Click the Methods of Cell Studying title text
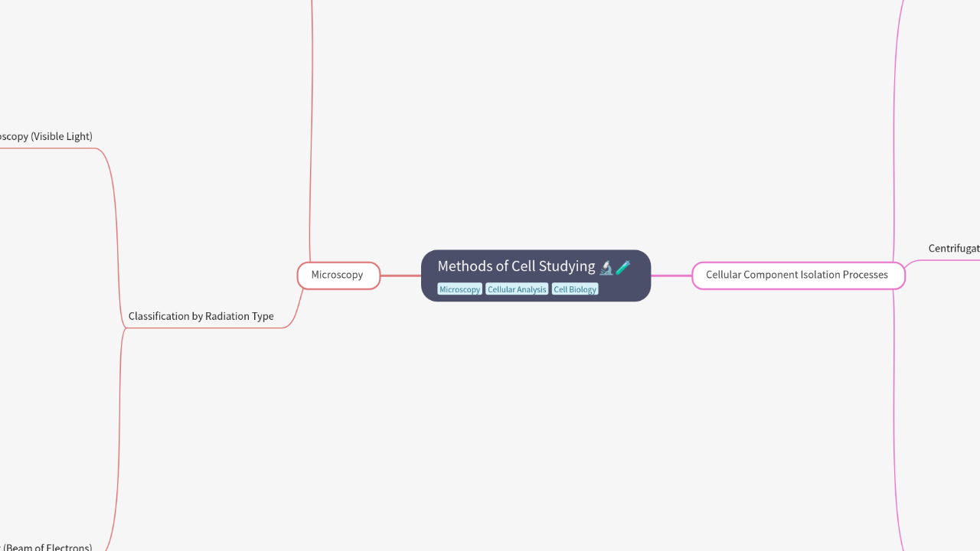 tap(515, 266)
